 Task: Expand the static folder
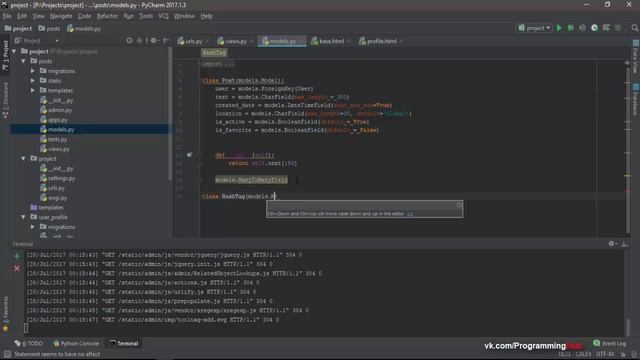pos(33,81)
